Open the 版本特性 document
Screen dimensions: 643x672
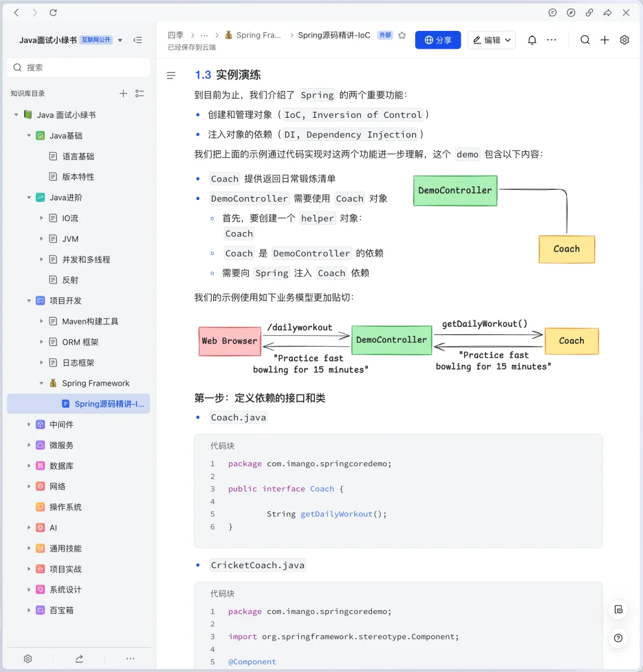click(79, 177)
